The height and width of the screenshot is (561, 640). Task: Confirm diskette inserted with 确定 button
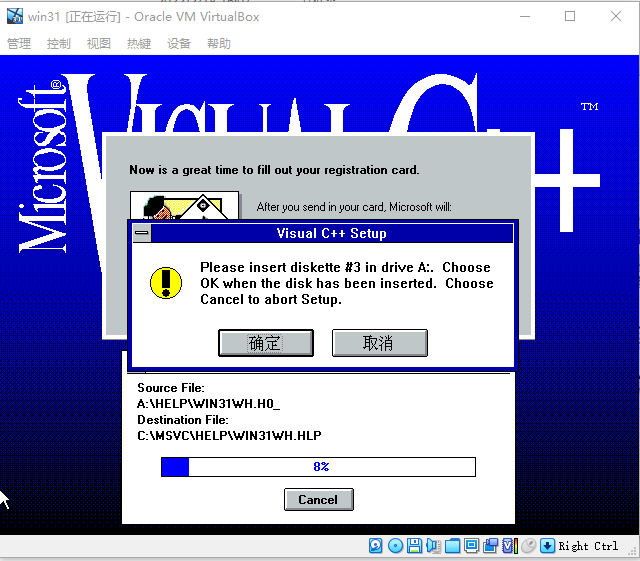point(266,343)
